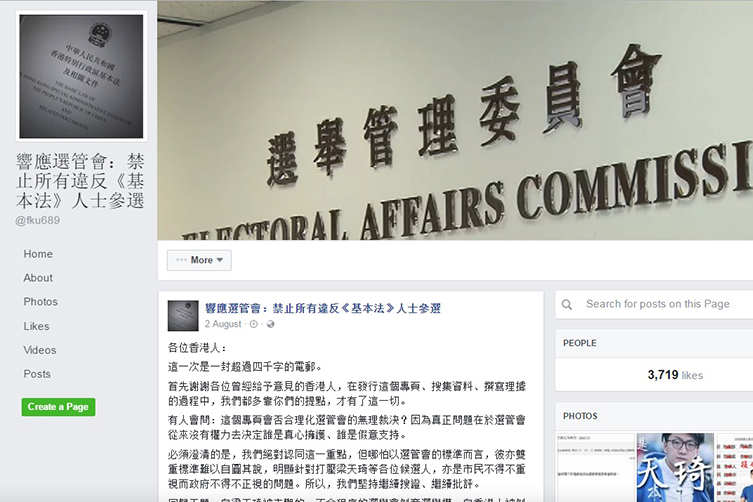Click the clock icon beside the post date

[254, 324]
